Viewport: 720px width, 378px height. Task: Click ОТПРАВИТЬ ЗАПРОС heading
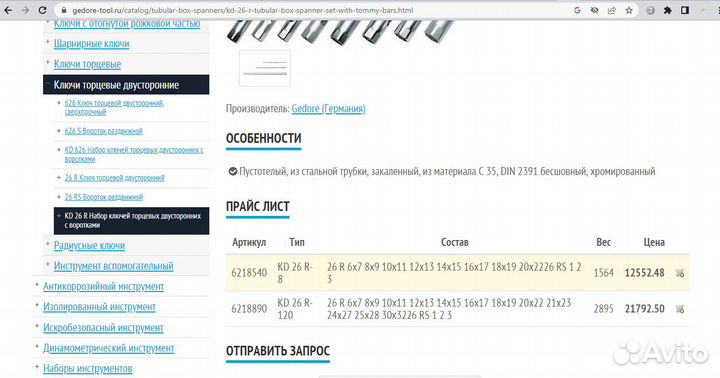pos(278,351)
